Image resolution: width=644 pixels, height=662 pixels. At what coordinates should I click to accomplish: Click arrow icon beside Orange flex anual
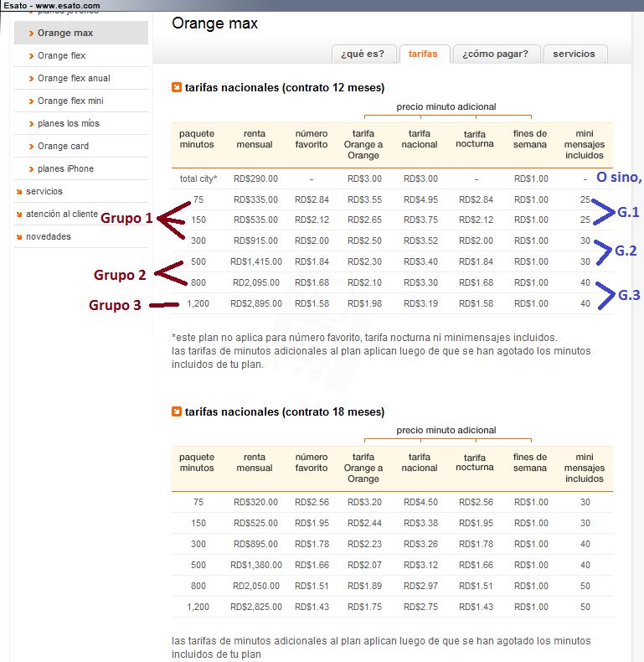click(x=31, y=79)
